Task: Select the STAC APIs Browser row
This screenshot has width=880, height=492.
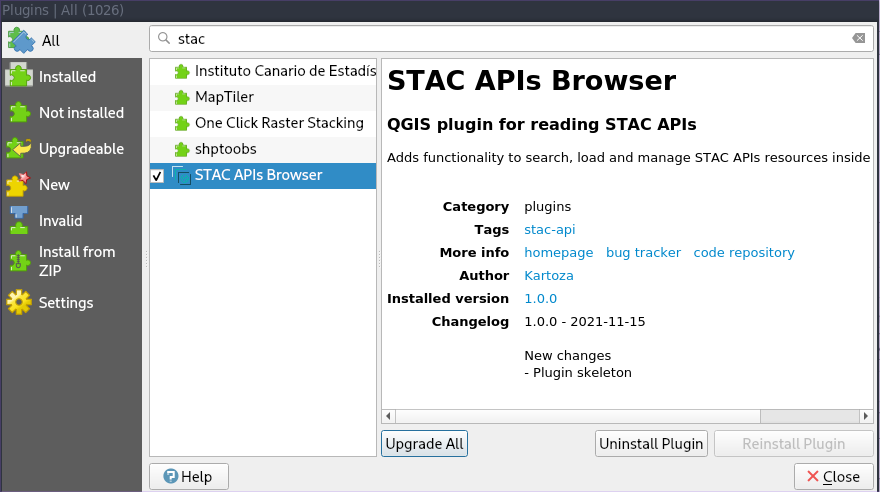Action: point(263,176)
